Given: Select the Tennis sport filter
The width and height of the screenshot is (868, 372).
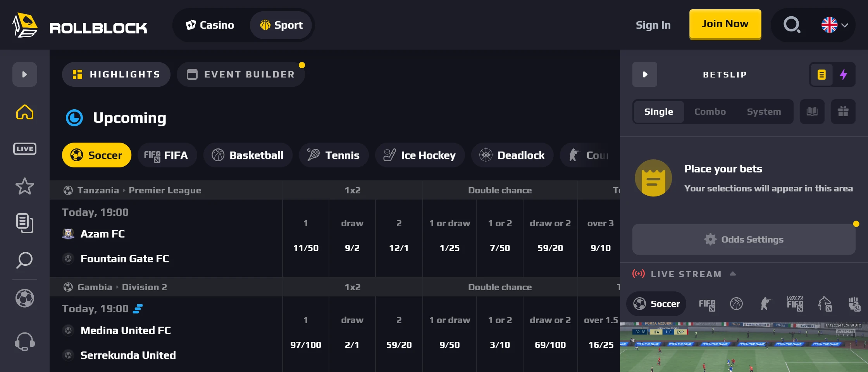Looking at the screenshot, I should click(334, 155).
